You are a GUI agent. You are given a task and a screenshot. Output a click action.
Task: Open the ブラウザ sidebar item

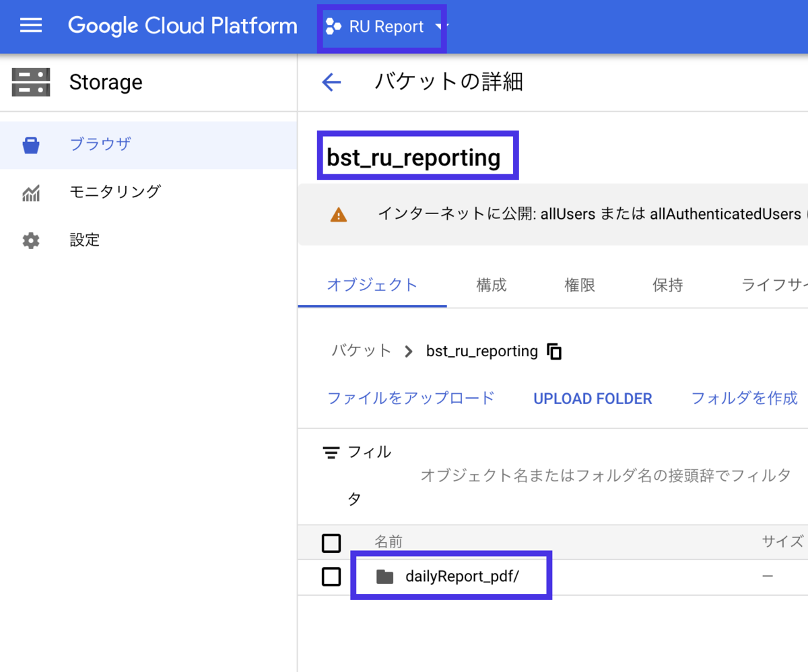click(148, 145)
